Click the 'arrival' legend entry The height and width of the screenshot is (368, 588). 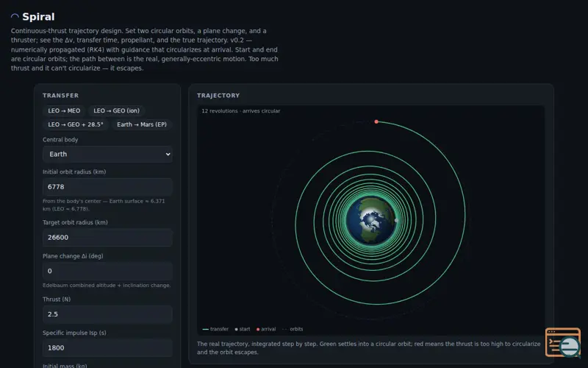[x=266, y=329]
